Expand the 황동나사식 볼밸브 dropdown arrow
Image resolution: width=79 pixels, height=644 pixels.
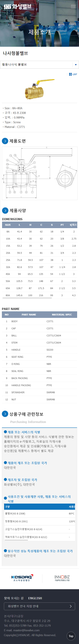(76, 65)
